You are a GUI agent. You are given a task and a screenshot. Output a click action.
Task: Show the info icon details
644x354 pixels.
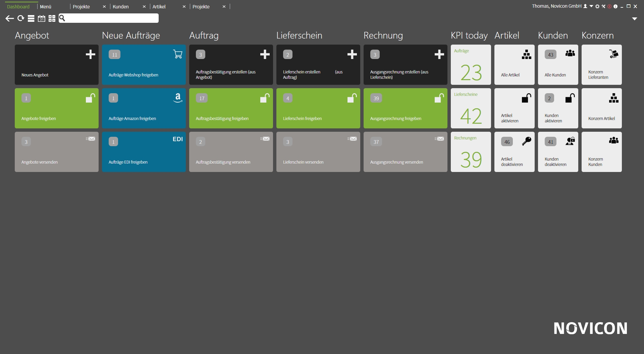615,6
